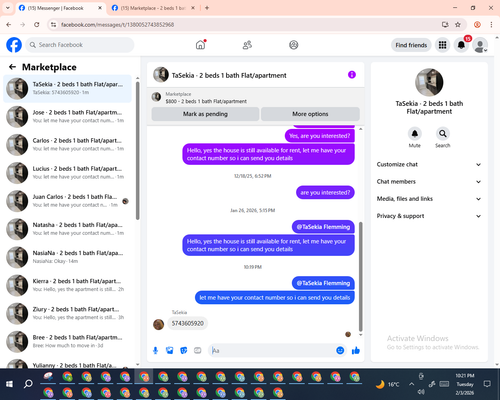Click the chat messages scrollbar

pyautogui.click(x=360, y=277)
